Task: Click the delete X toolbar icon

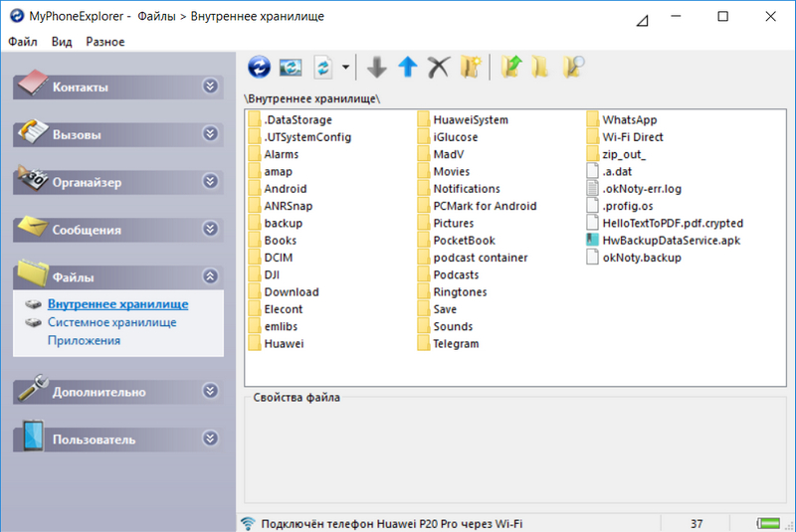Action: pyautogui.click(x=438, y=67)
